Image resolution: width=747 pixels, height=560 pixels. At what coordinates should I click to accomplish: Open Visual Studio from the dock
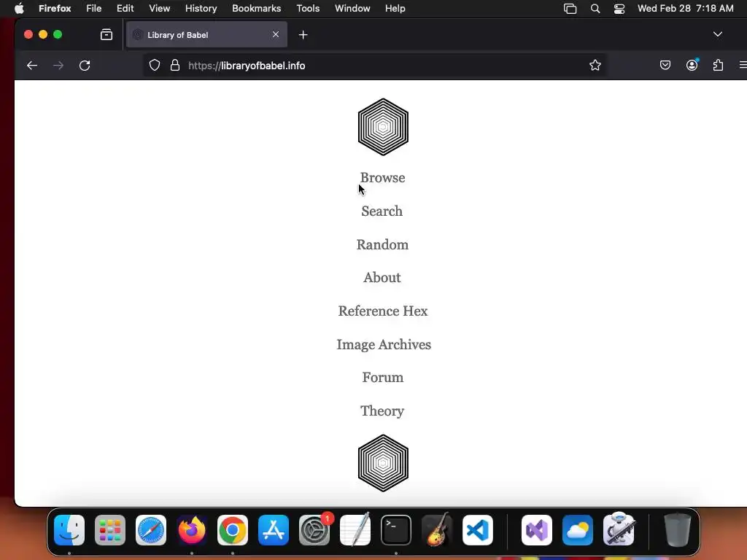click(x=537, y=530)
